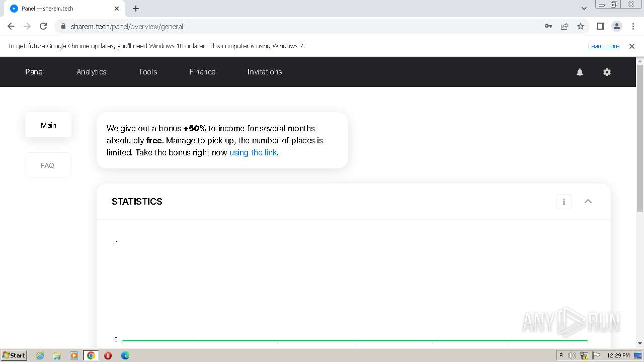Open the Windows Start menu
Viewport: 644px width, 362px height.
click(14, 355)
